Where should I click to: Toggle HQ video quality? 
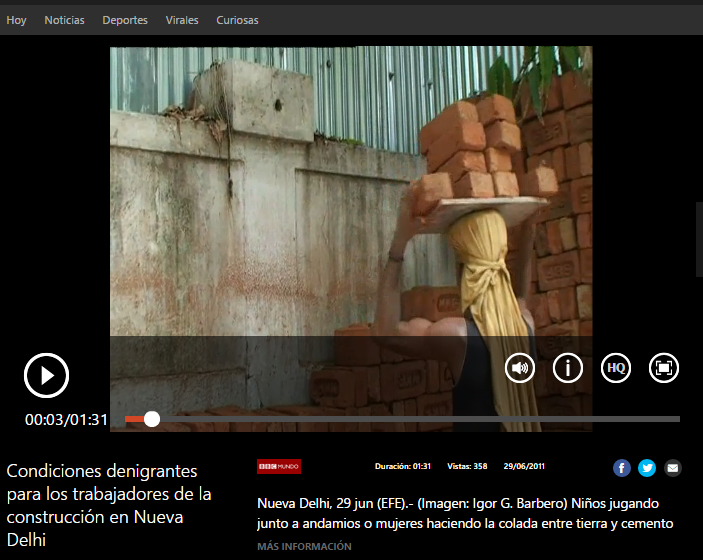pyautogui.click(x=616, y=368)
